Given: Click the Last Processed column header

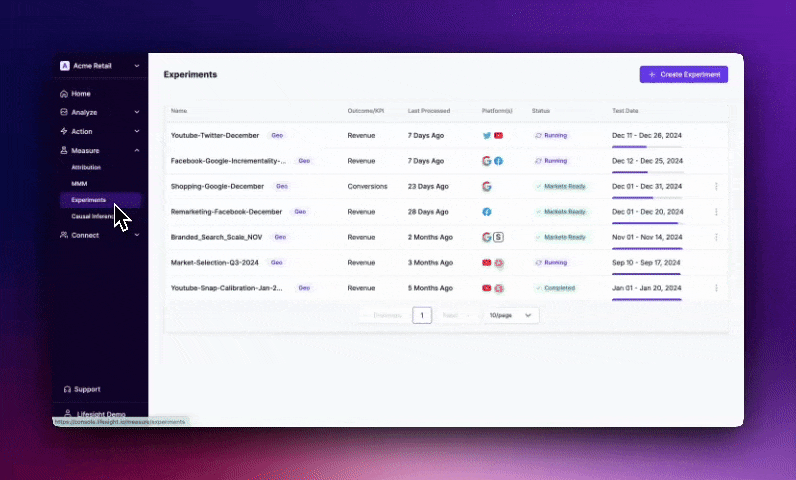Looking at the screenshot, I should (x=429, y=111).
